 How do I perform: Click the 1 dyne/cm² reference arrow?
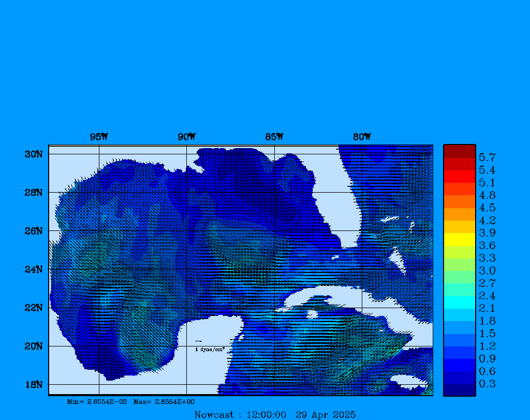(198, 341)
